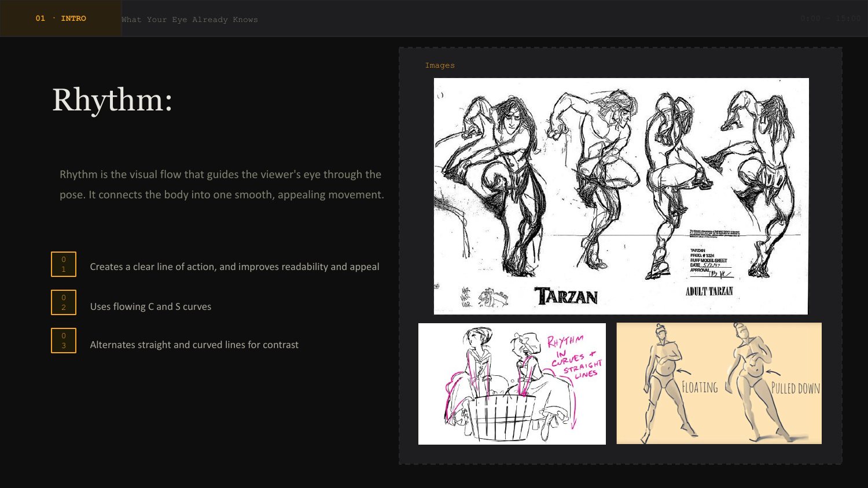Click the paragraph defining rhythm as visual flow

(x=222, y=184)
